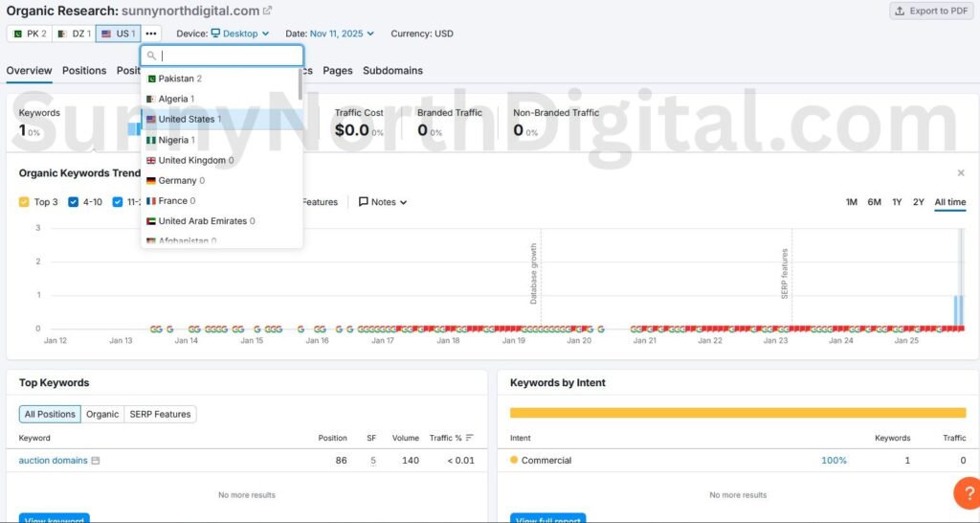The image size is (980, 523).
Task: Click the SERP features chart marker
Action: point(785,273)
